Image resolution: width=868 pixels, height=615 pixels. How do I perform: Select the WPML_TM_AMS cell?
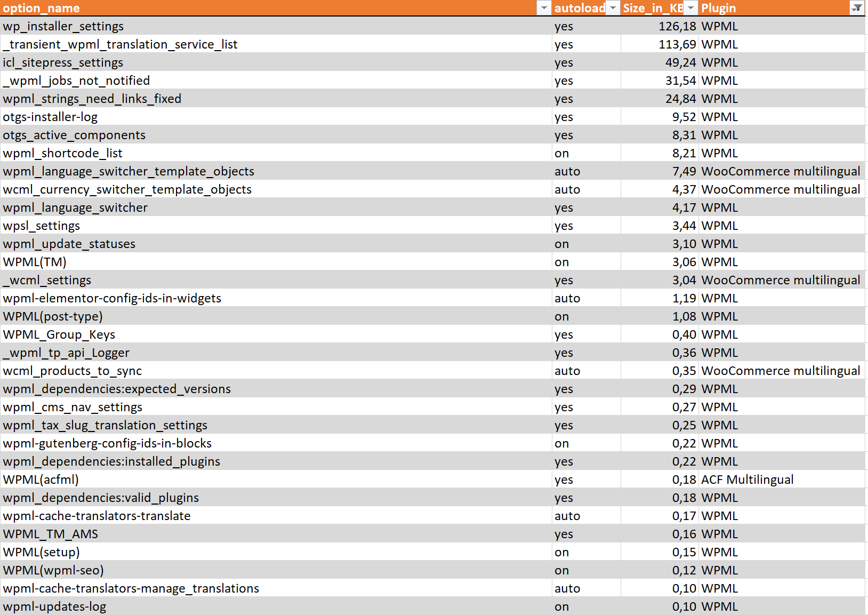point(276,534)
